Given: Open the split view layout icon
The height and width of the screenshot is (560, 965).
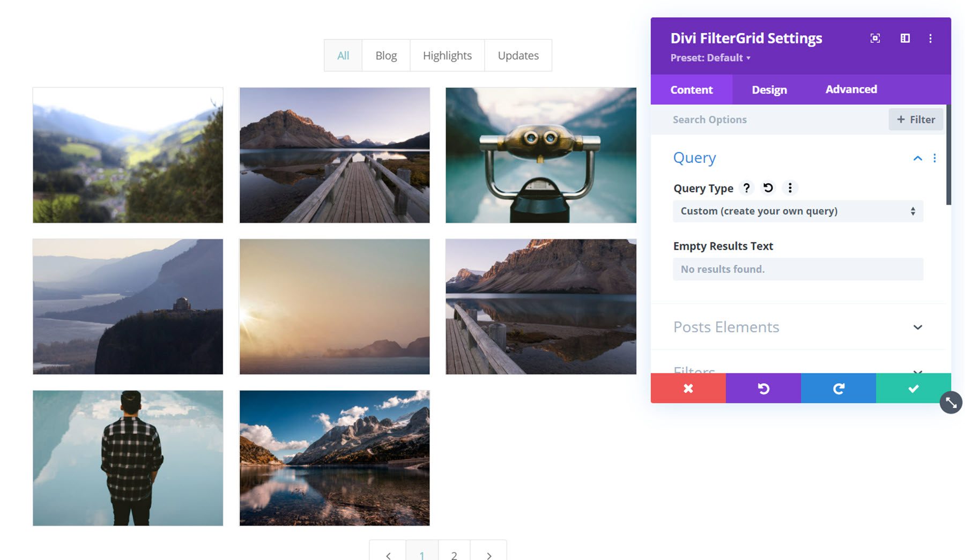Looking at the screenshot, I should pos(904,38).
